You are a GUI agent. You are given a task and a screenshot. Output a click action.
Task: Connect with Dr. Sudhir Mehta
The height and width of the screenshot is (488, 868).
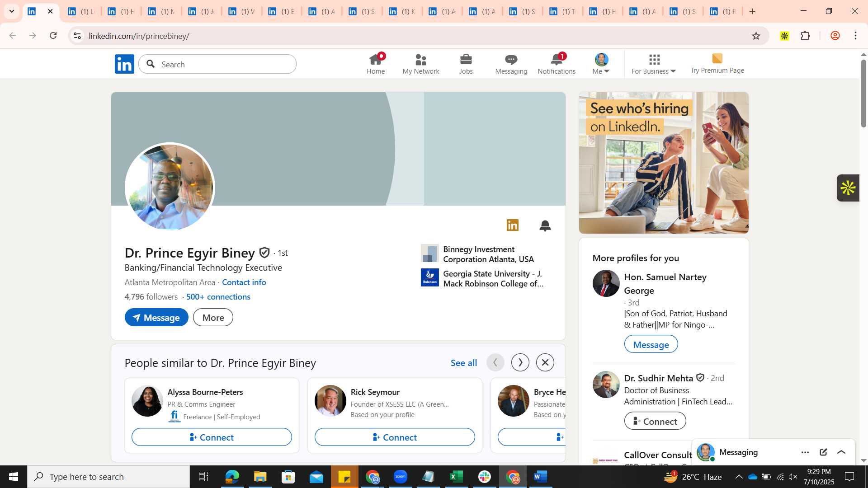[x=655, y=421]
